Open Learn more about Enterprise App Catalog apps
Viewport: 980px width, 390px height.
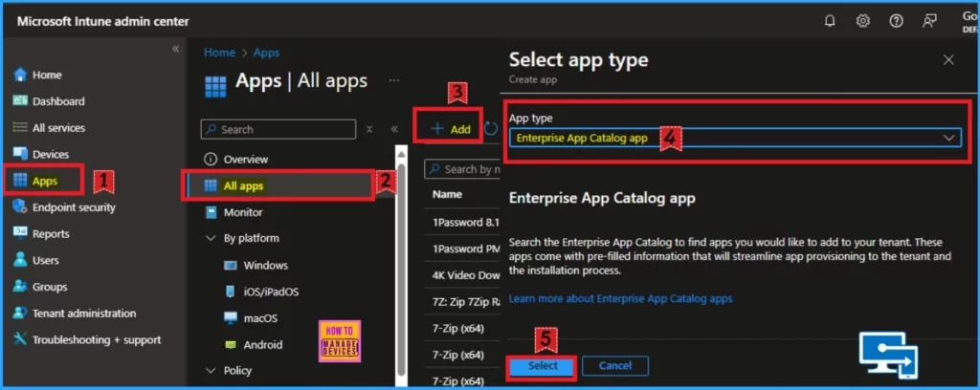point(620,299)
